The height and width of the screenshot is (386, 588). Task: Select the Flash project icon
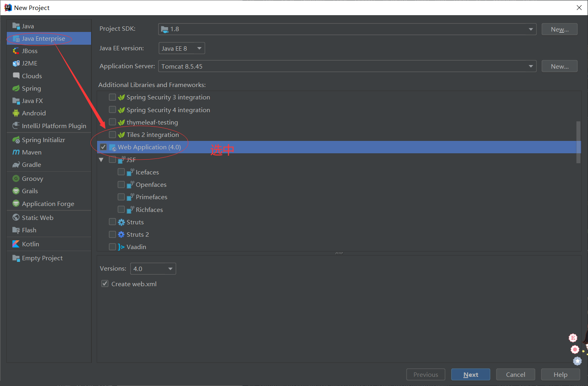[16, 230]
